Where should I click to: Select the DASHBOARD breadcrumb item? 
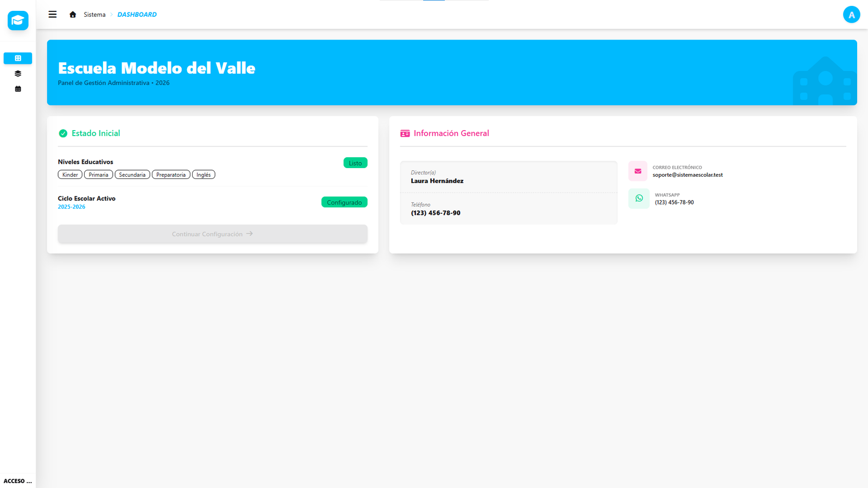[137, 15]
